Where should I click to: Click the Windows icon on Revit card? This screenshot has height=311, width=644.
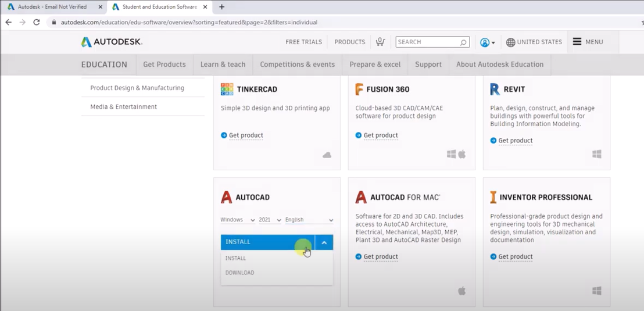coord(597,154)
